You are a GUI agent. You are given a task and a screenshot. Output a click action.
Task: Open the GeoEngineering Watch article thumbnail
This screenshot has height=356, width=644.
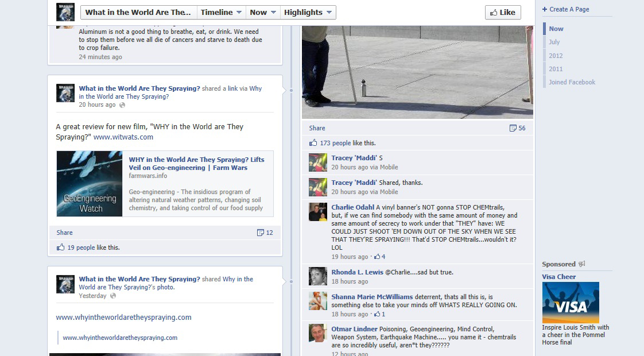click(90, 184)
